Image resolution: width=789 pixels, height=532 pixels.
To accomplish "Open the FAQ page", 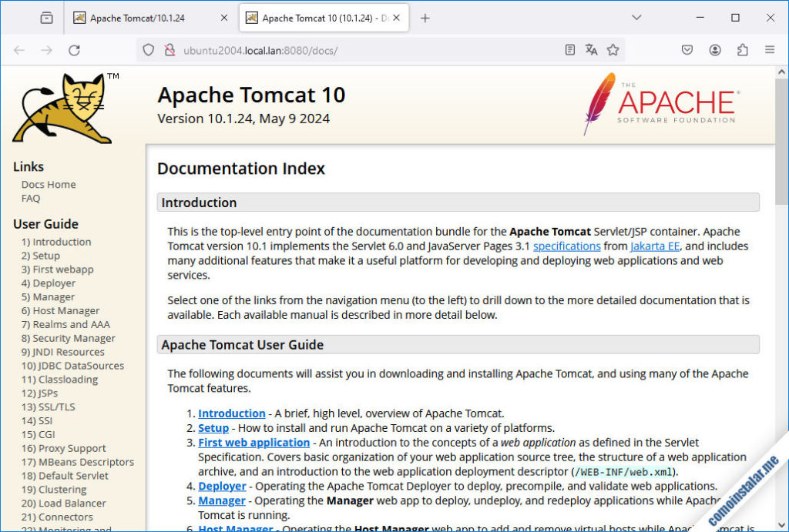I will [x=30, y=198].
